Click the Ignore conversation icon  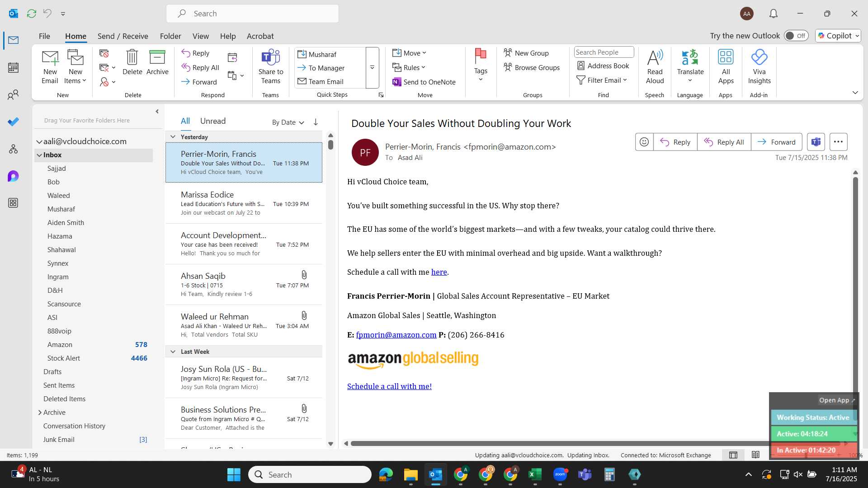[x=104, y=53]
